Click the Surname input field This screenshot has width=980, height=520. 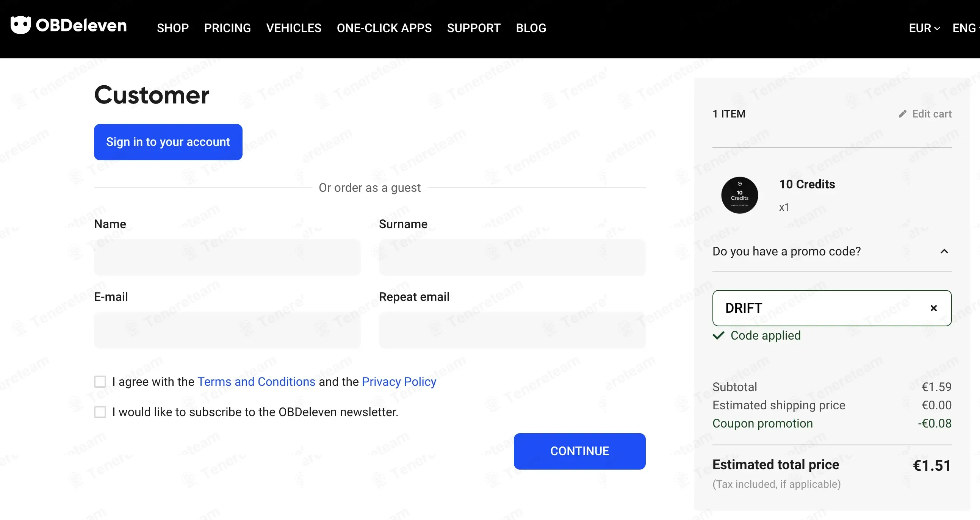tap(512, 257)
